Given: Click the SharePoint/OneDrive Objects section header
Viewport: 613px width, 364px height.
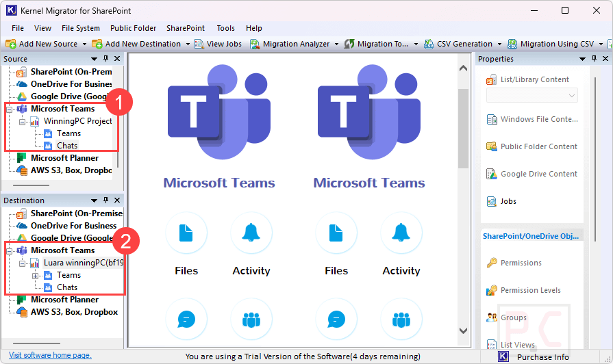Looking at the screenshot, I should [531, 236].
